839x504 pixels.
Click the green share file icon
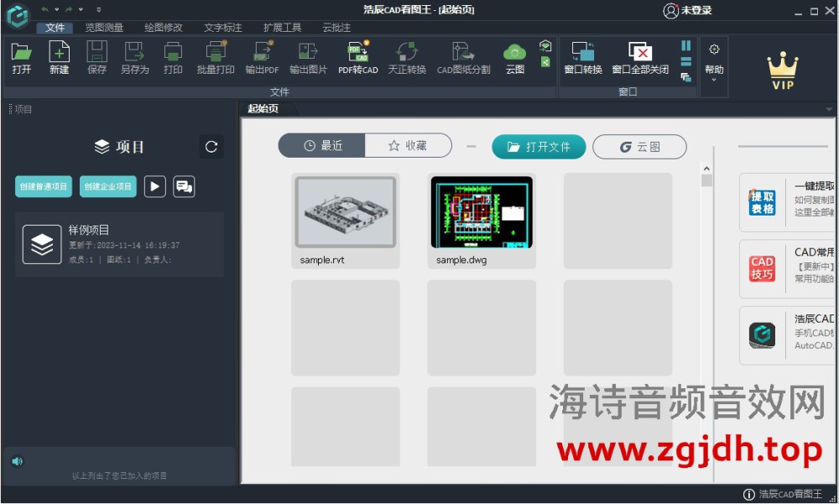[x=545, y=62]
